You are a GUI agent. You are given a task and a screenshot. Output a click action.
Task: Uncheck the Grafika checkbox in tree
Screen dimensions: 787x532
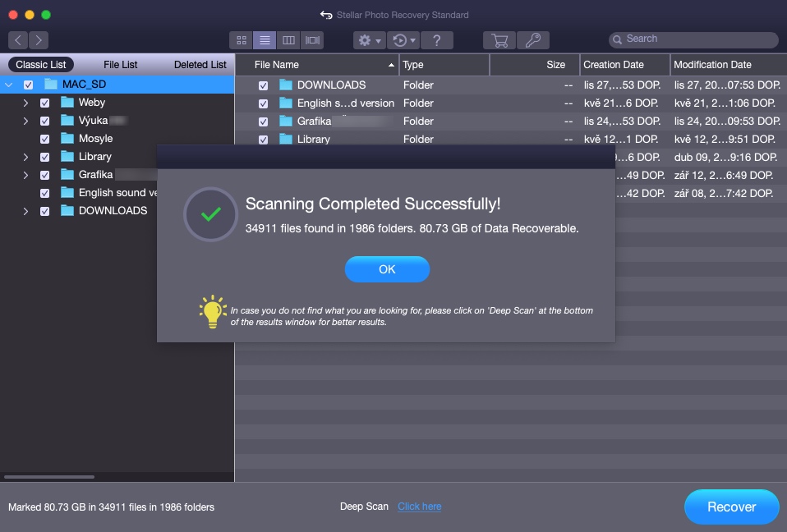(44, 175)
